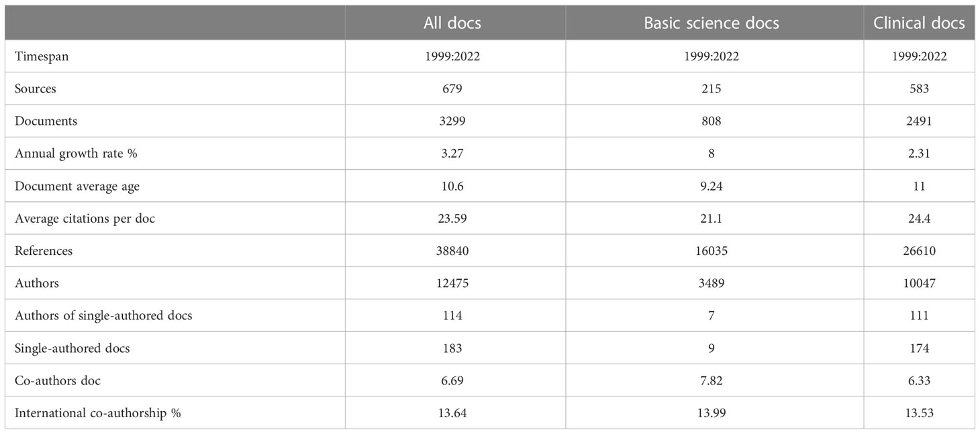Viewport: 980px width, 434px height.
Task: Click the Authors row label
Action: point(37,283)
